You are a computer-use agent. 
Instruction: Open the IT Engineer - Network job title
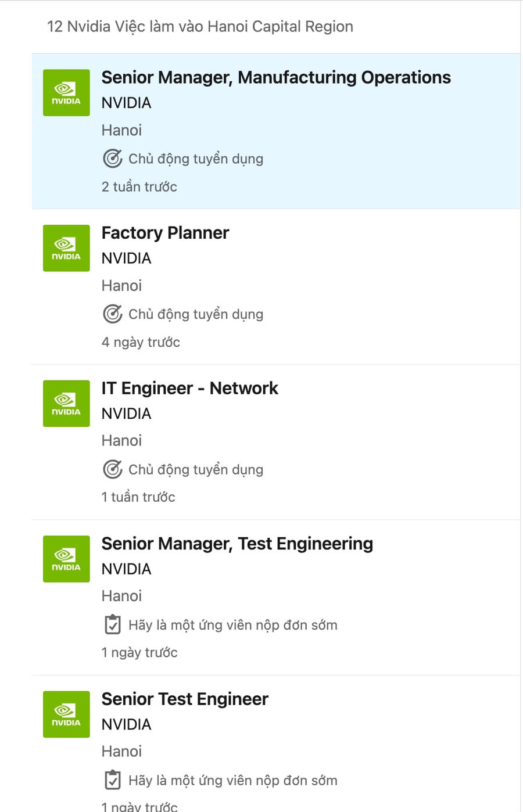click(x=189, y=389)
